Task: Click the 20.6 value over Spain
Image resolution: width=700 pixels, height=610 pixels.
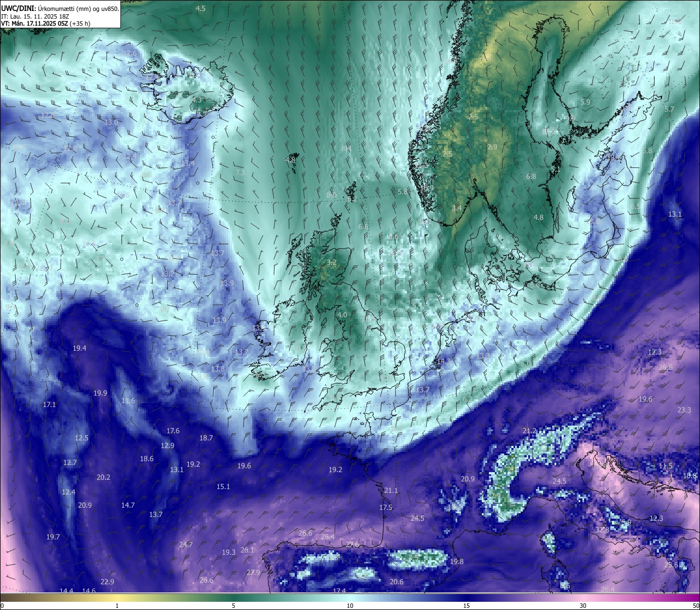Action: point(396,582)
